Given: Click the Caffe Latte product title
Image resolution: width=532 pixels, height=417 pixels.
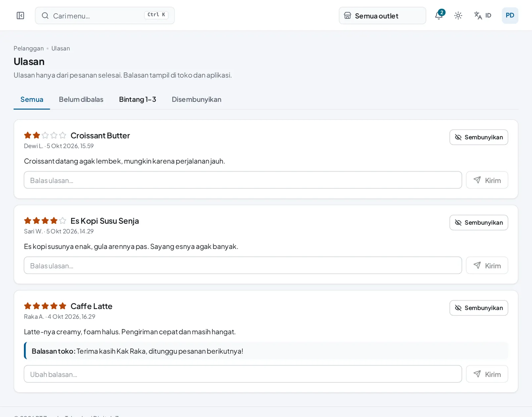Looking at the screenshot, I should point(91,306).
